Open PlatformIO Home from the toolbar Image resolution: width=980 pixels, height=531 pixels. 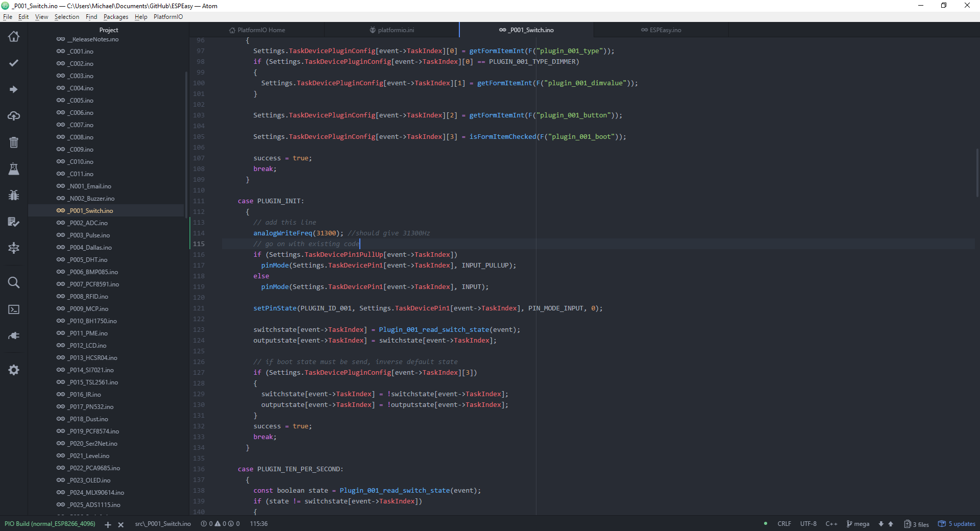pyautogui.click(x=14, y=36)
